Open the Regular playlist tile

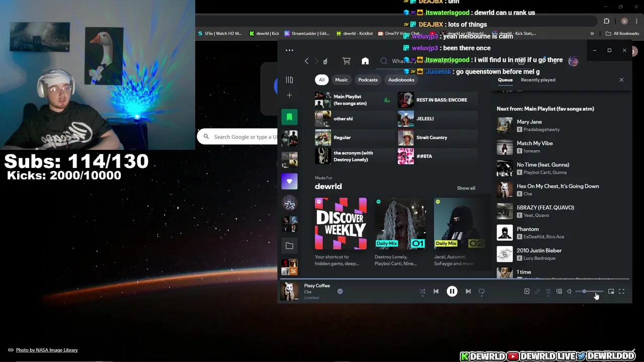pyautogui.click(x=354, y=137)
